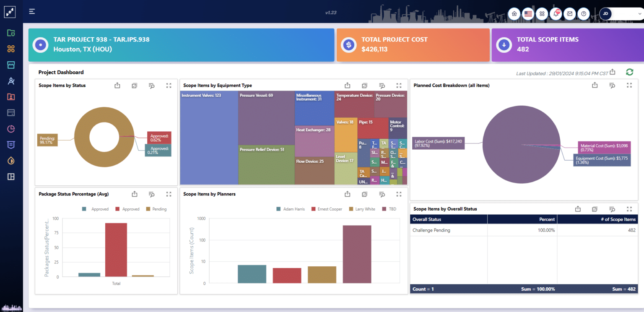Viewport: 644px width, 312px height.
Task: Click the help question mark icon
Action: pyautogui.click(x=583, y=14)
